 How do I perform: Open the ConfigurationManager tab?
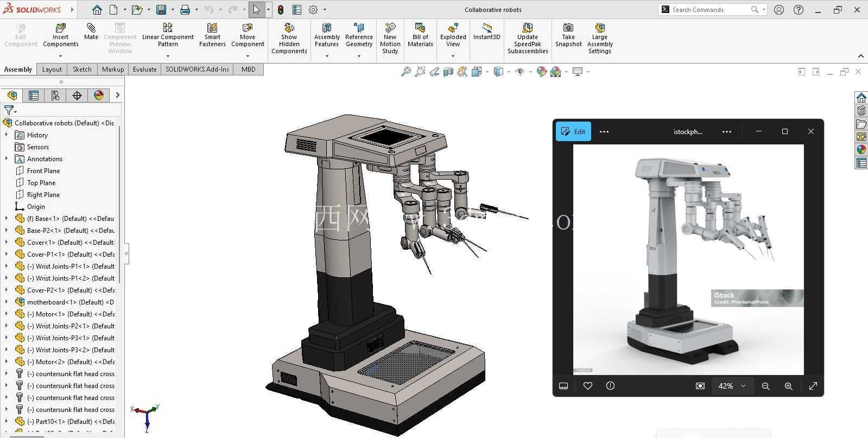[55, 96]
